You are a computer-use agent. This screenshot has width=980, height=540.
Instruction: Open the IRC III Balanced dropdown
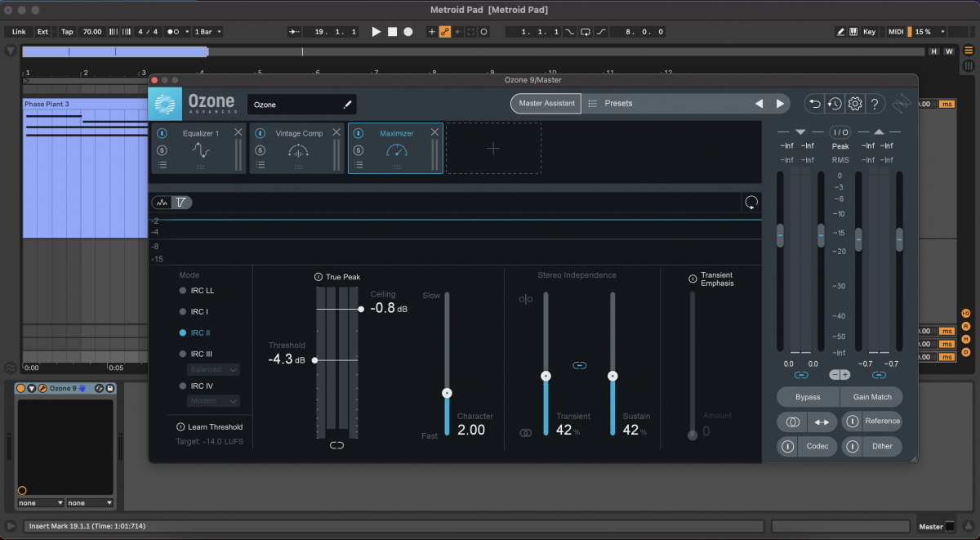[214, 369]
